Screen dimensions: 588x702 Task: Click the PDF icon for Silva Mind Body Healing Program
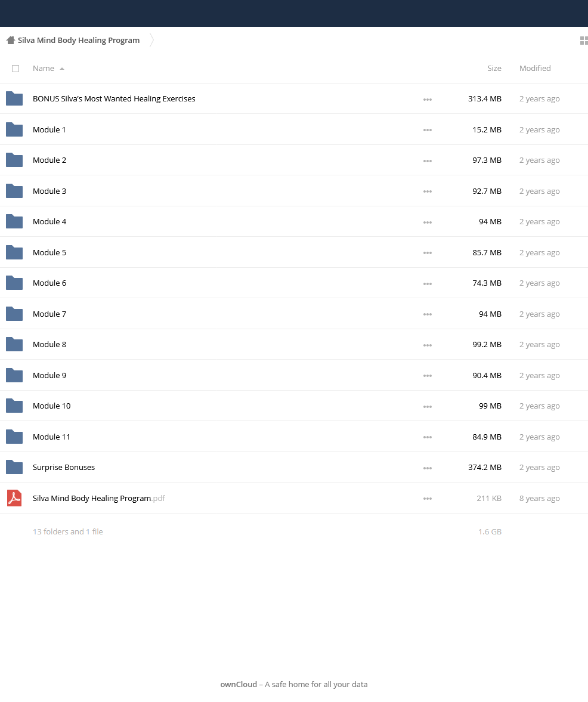14,498
